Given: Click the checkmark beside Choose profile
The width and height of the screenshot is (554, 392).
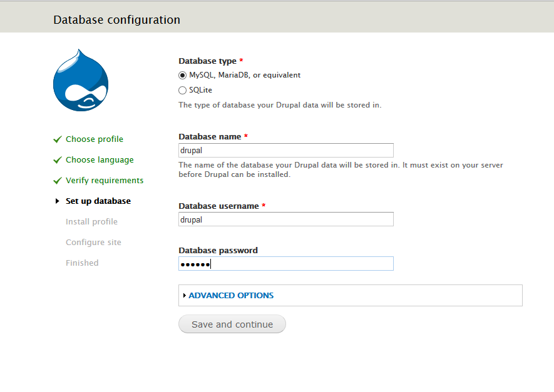Looking at the screenshot, I should [58, 139].
